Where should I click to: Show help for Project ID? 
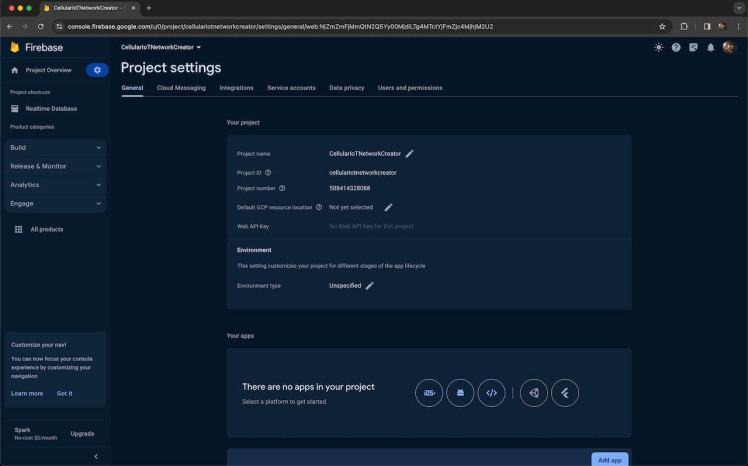coord(268,173)
